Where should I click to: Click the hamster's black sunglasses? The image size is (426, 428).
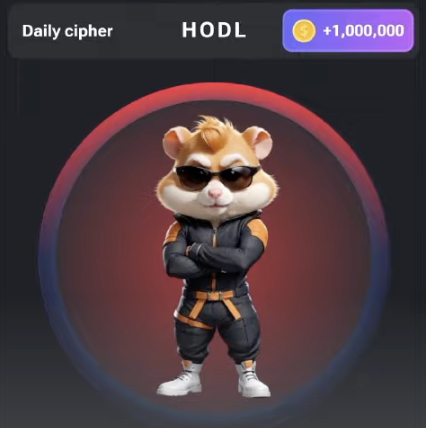tap(218, 177)
